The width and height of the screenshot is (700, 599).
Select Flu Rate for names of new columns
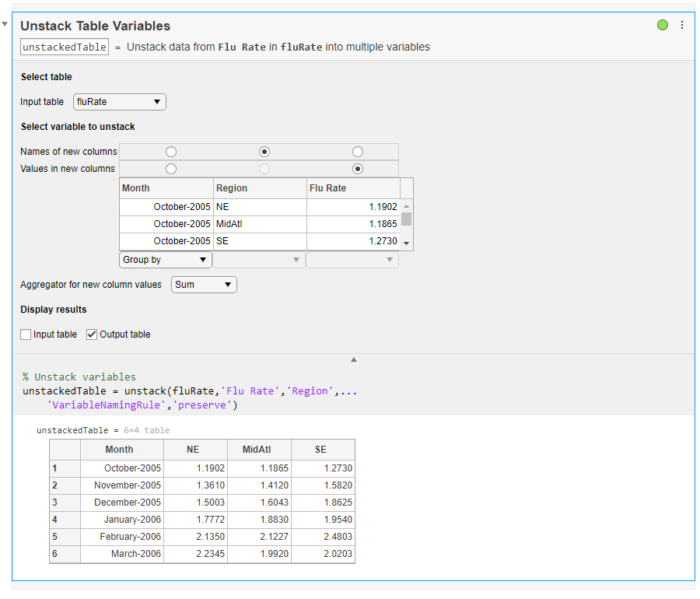click(x=358, y=152)
